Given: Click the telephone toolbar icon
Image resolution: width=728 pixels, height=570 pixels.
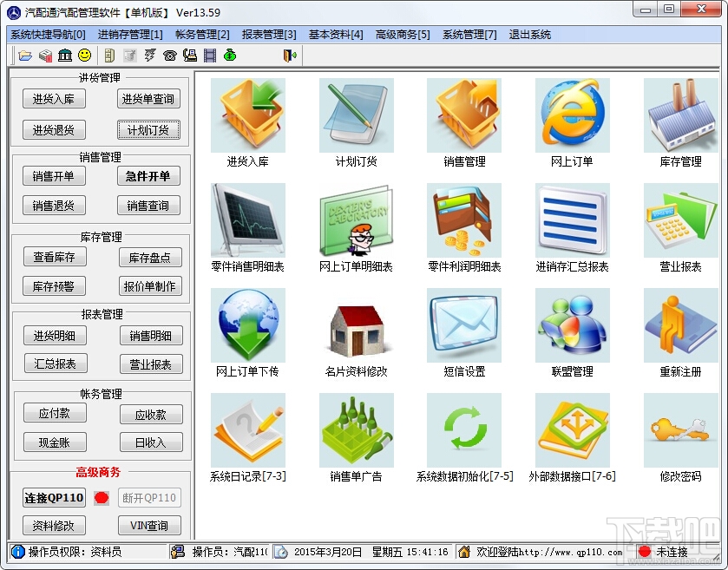Looking at the screenshot, I should (170, 56).
